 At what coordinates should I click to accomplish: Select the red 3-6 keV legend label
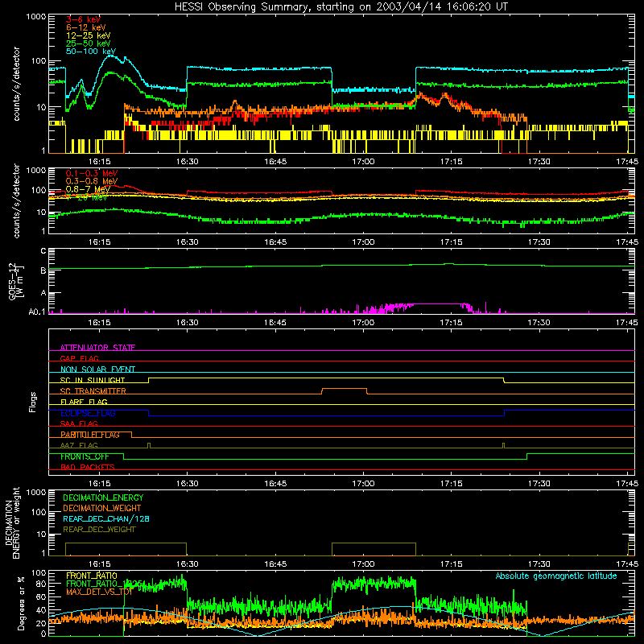[83, 19]
